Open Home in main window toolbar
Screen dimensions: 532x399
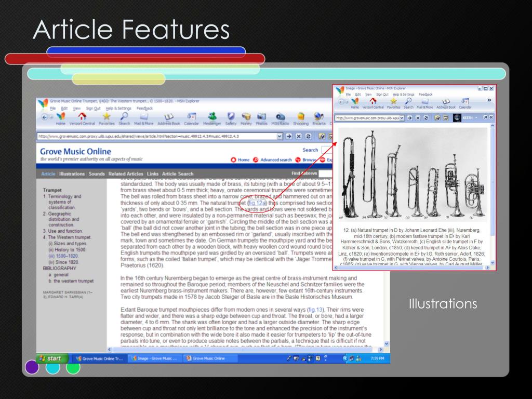[x=61, y=119]
